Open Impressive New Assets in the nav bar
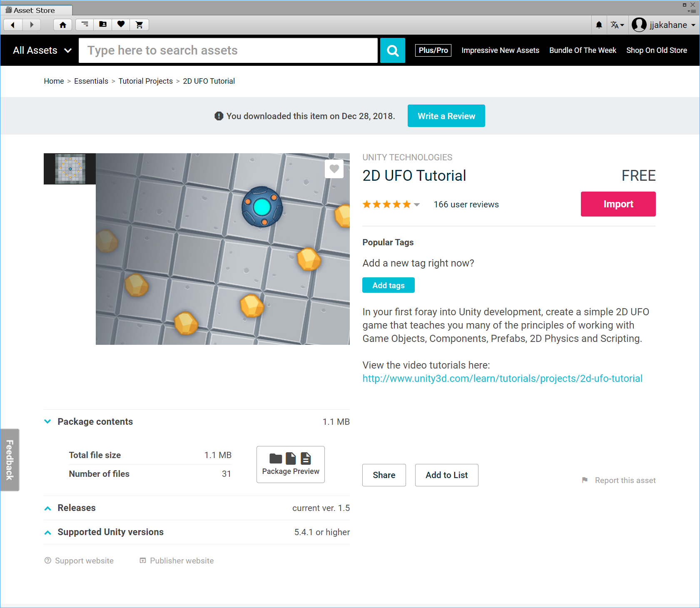 [500, 50]
